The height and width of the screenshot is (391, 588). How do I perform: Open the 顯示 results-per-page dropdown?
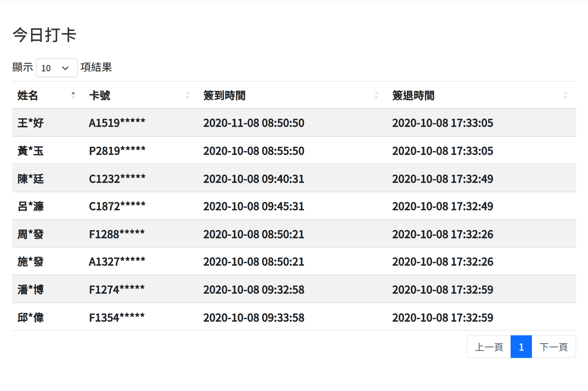tap(57, 68)
